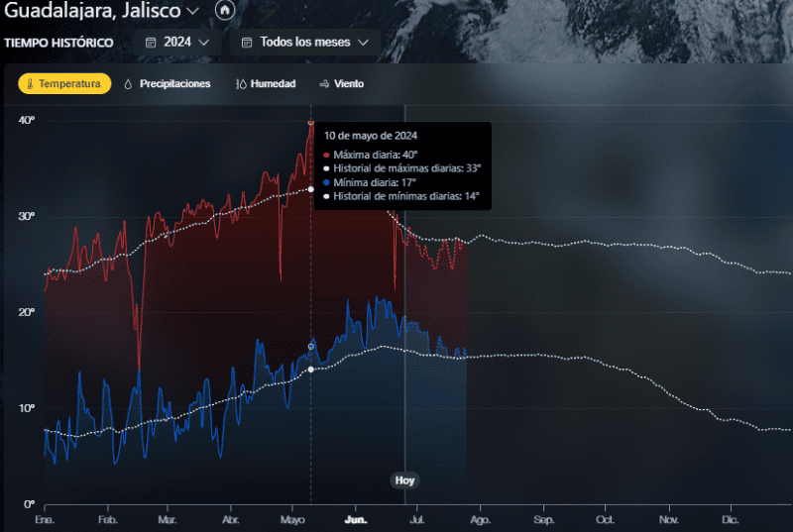Click the blue 17° minimum data point
The height and width of the screenshot is (532, 793).
point(311,346)
